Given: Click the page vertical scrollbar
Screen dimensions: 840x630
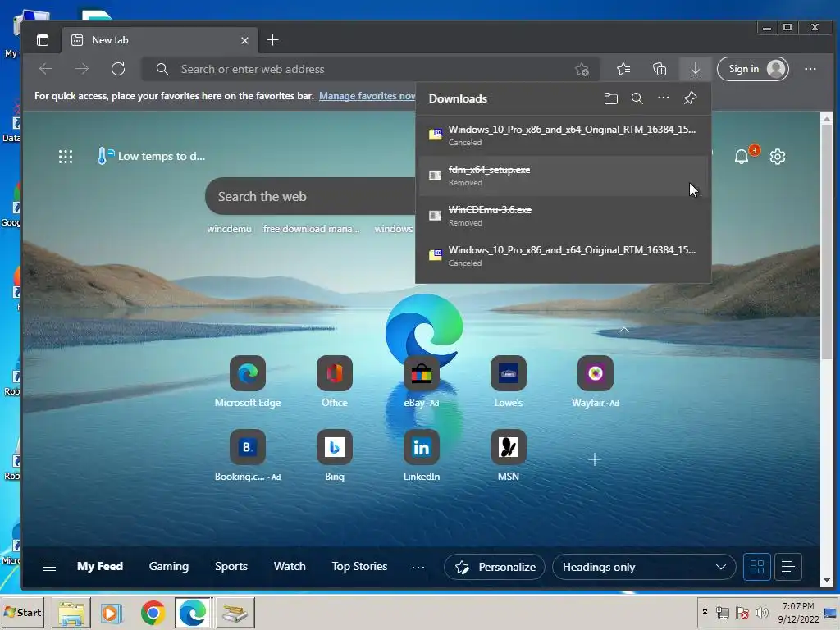Looking at the screenshot, I should (827, 241).
